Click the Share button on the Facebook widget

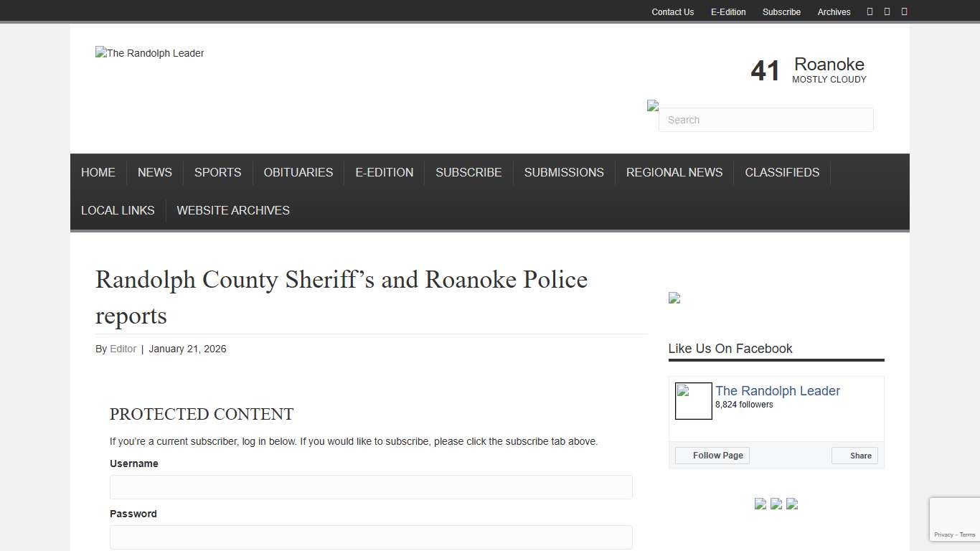(x=854, y=455)
